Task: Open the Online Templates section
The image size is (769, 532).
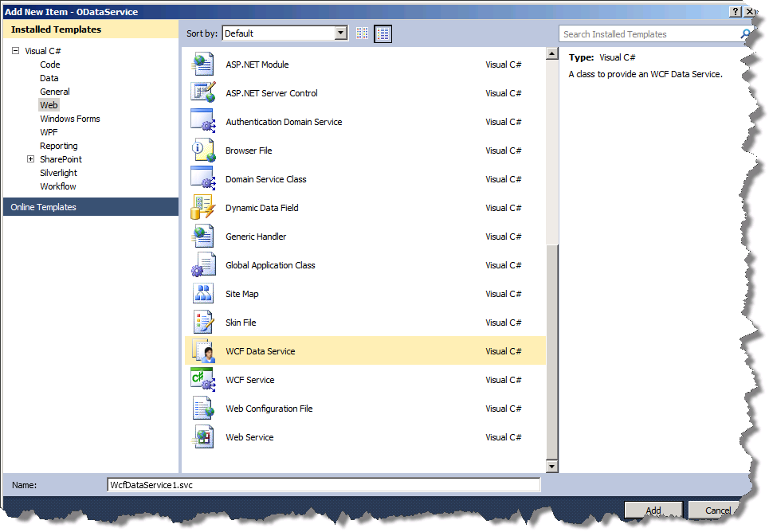Action: click(x=91, y=207)
